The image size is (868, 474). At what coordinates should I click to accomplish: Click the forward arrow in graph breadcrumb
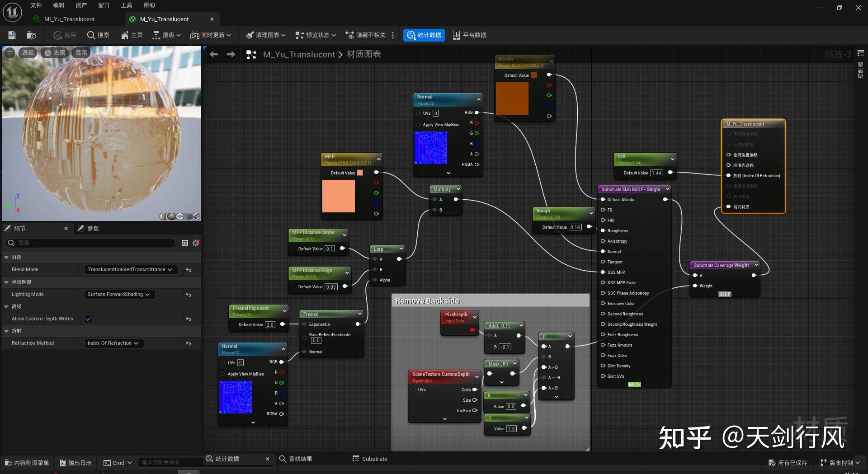pos(231,54)
